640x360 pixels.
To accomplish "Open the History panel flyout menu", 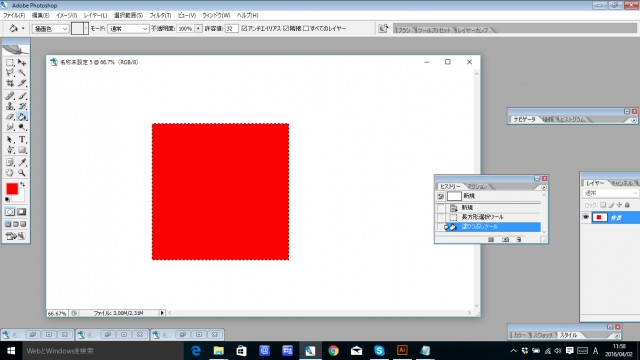I will click(x=543, y=187).
